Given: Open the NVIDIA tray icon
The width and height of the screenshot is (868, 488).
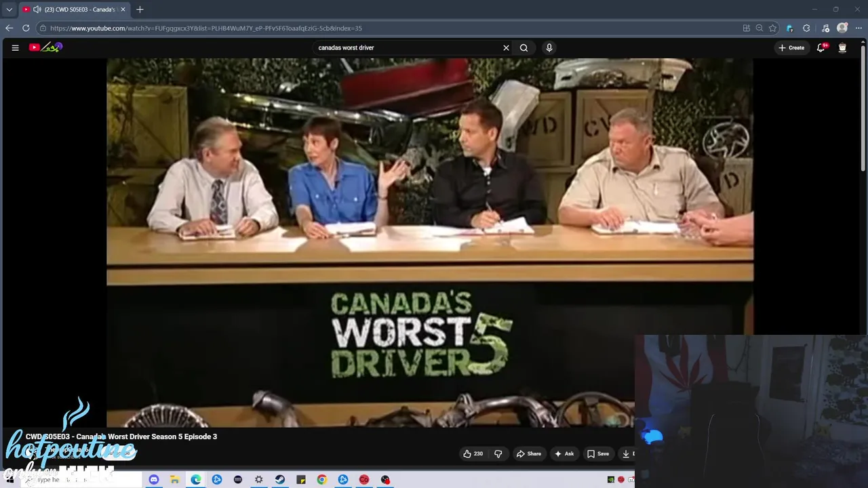Looking at the screenshot, I should pyautogui.click(x=610, y=480).
